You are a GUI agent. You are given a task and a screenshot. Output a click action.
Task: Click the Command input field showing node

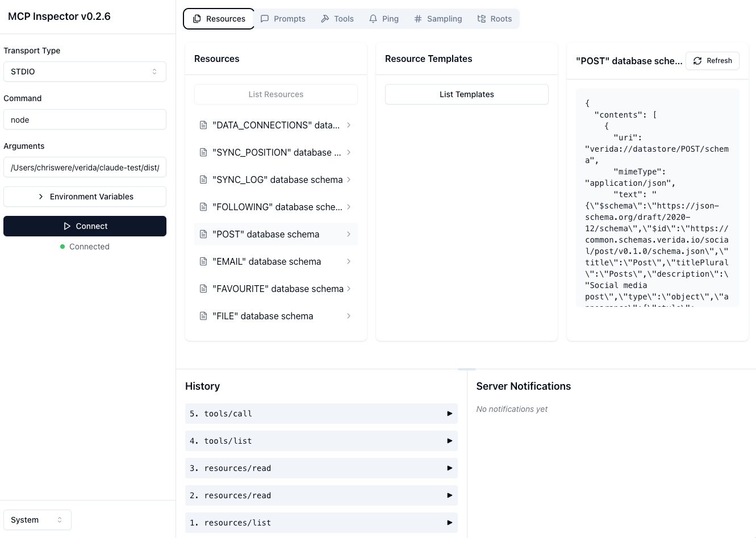85,119
